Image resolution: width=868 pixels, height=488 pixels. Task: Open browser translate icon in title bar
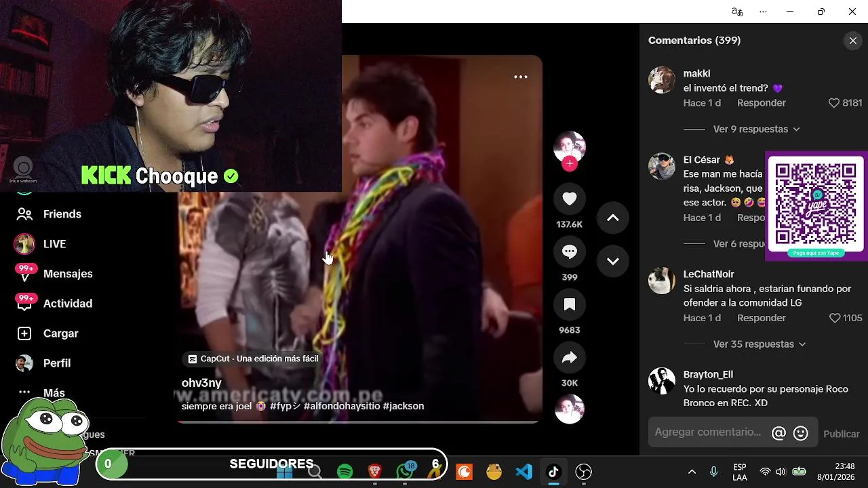737,12
